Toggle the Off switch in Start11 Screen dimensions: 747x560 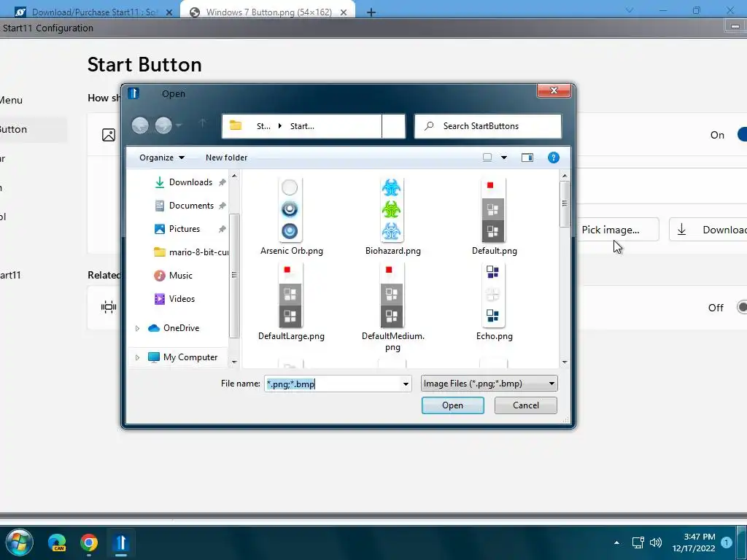click(x=742, y=308)
